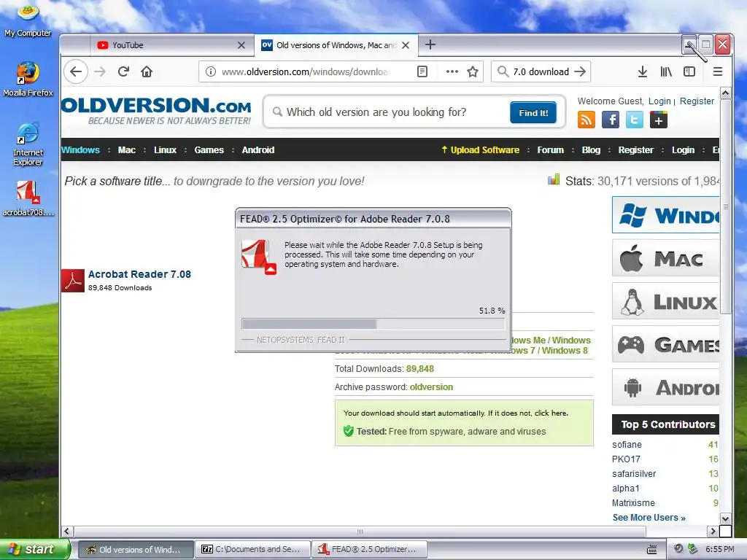This screenshot has width=747, height=560.
Task: Click the Google plus share icon
Action: 659,120
